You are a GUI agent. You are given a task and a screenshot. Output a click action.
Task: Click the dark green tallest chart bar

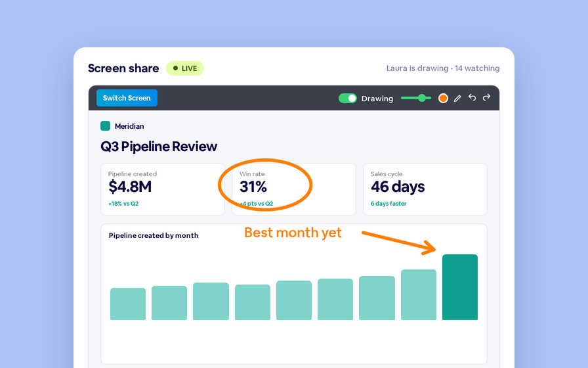tap(460, 287)
